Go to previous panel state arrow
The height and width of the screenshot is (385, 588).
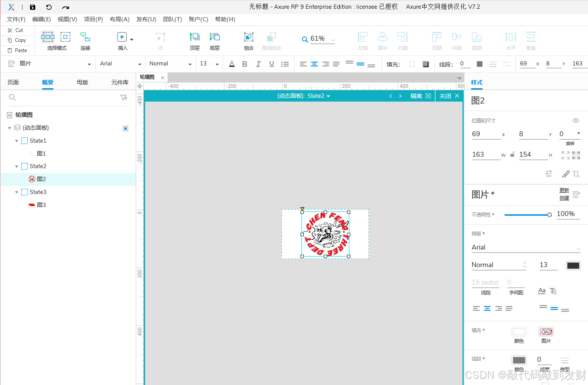390,96
